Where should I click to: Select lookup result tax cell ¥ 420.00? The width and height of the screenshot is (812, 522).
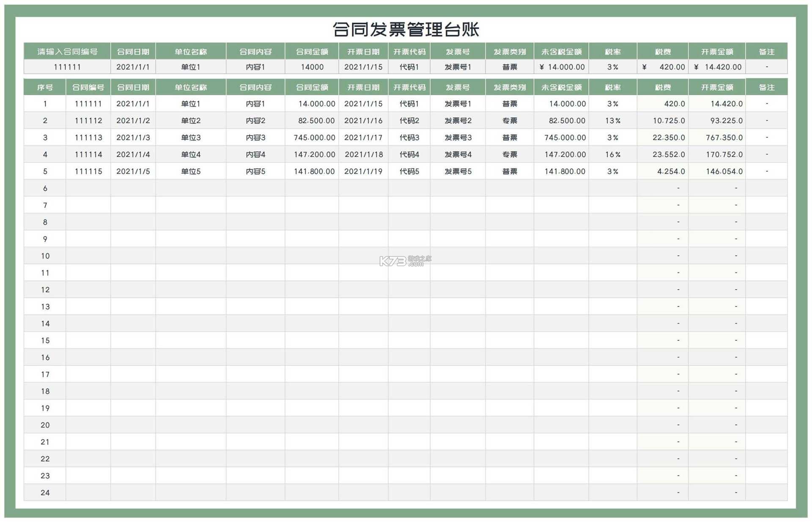point(663,67)
